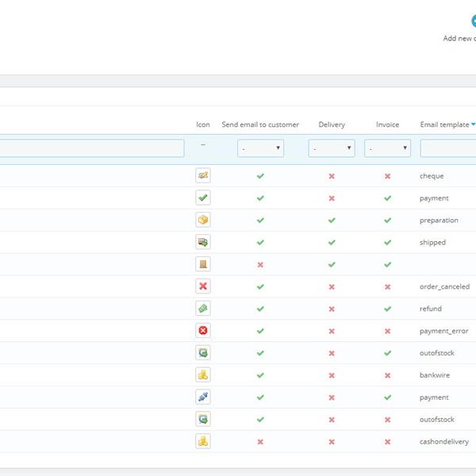Click the outofstock icon just above cashondelivery row

pos(203,419)
